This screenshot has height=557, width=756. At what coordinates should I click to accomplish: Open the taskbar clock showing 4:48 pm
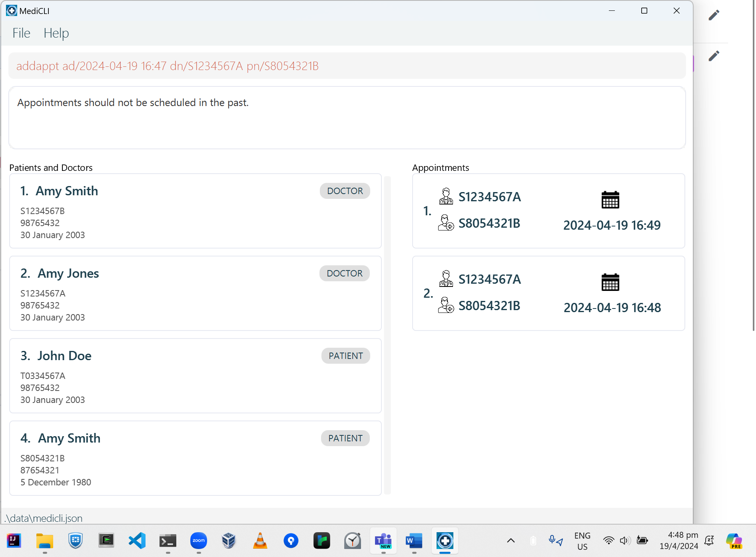pyautogui.click(x=679, y=541)
